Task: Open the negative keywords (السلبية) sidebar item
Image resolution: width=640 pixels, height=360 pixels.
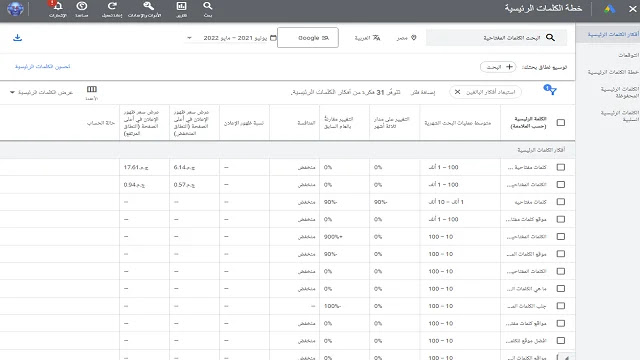Action: tap(619, 116)
